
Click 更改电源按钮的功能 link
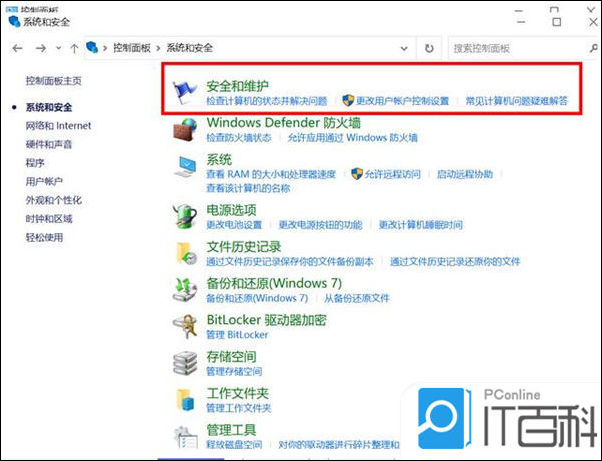[x=320, y=225]
